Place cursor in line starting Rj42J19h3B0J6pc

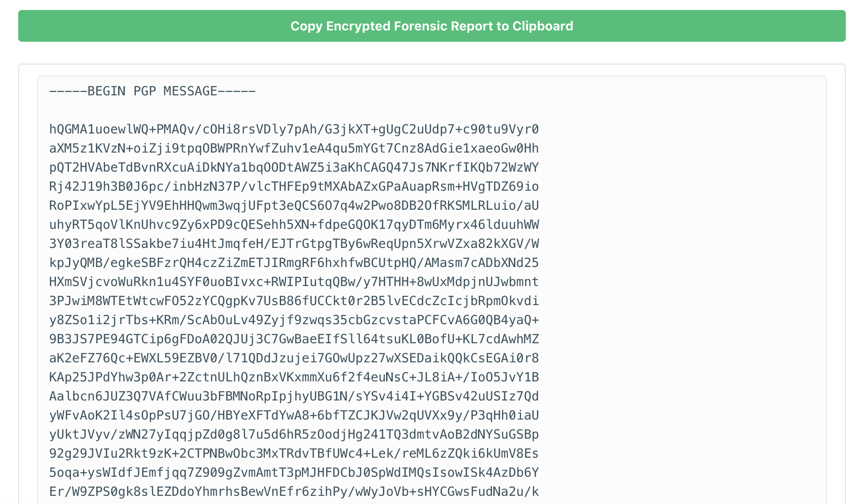tap(293, 187)
